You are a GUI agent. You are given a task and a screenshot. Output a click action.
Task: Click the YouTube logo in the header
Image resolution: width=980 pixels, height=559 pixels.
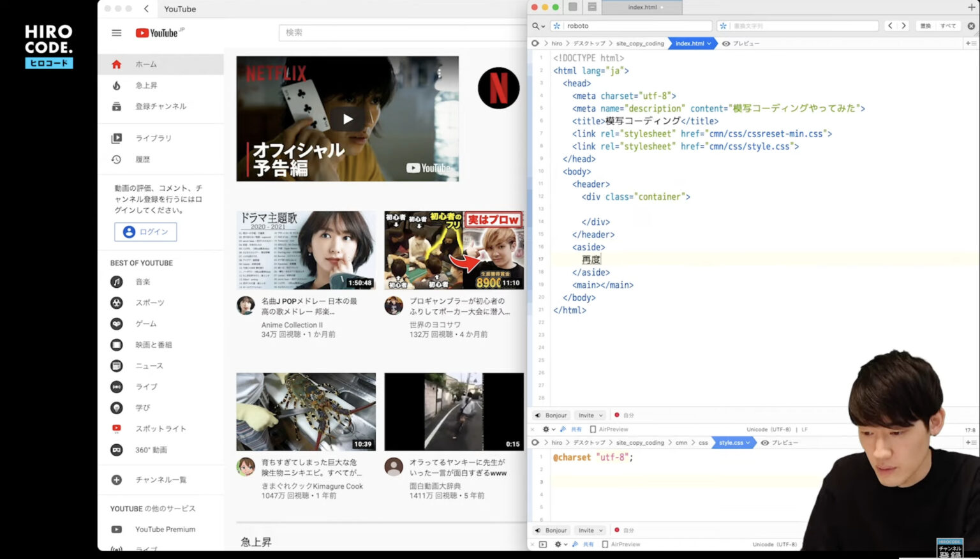pyautogui.click(x=158, y=33)
